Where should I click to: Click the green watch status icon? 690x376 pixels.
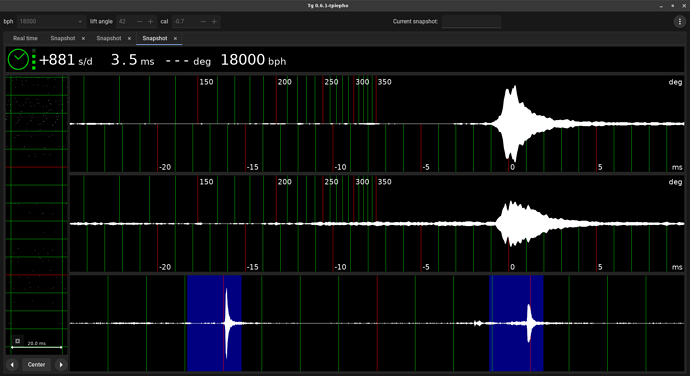click(18, 59)
